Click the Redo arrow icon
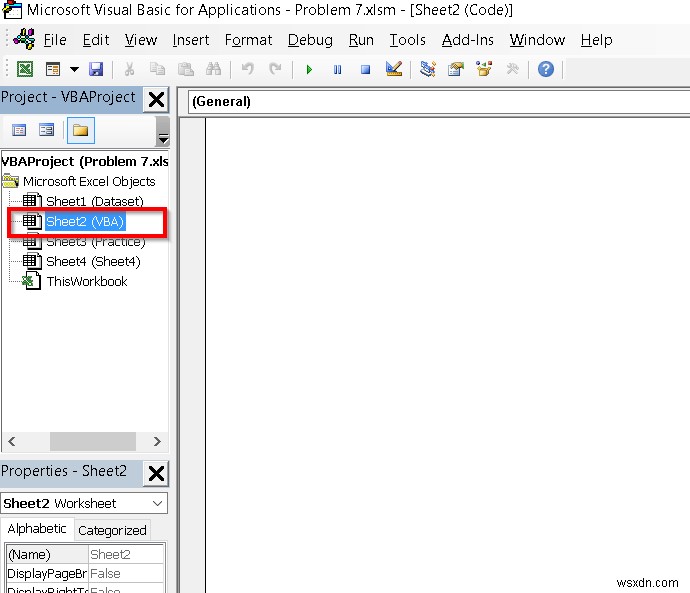The image size is (690, 593). [275, 69]
